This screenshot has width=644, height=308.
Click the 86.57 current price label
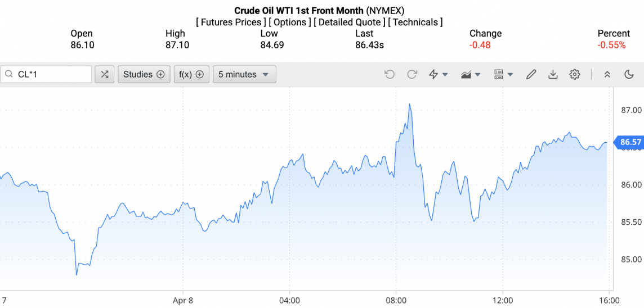630,142
